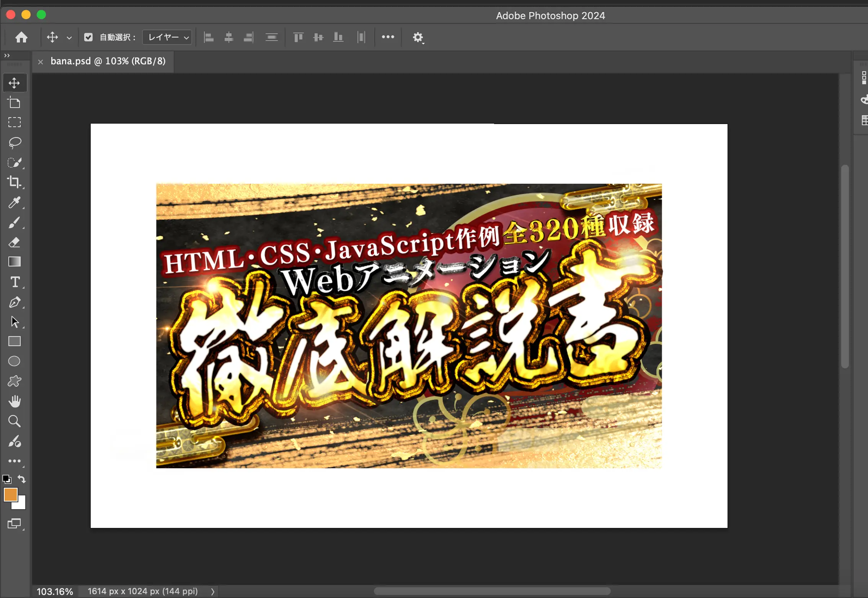Image resolution: width=868 pixels, height=598 pixels.
Task: Select the Gradient tool
Action: click(x=15, y=261)
